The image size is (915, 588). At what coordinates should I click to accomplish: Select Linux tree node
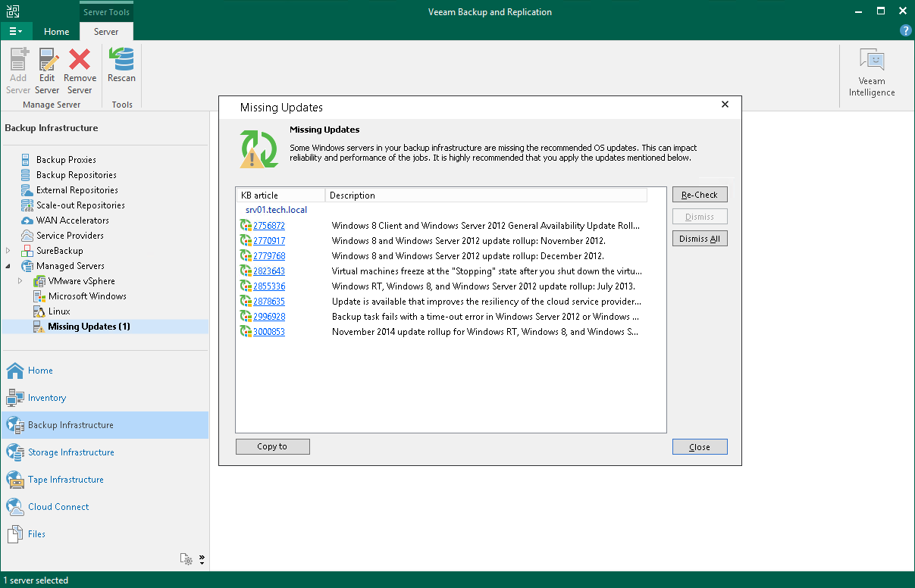pyautogui.click(x=59, y=311)
